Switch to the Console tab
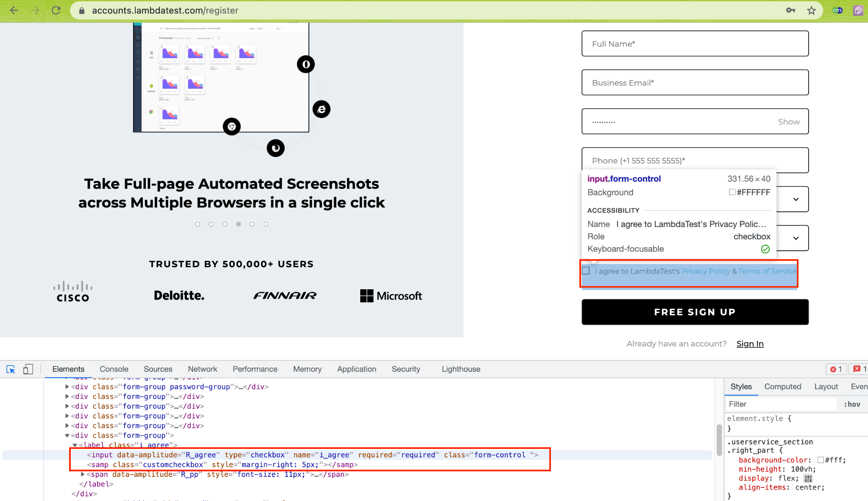 coord(114,369)
